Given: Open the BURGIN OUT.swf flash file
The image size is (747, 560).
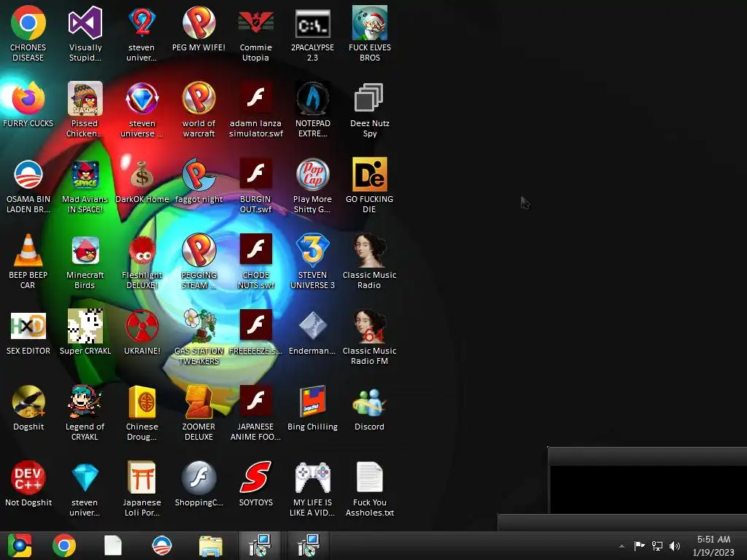Looking at the screenshot, I should (x=256, y=174).
